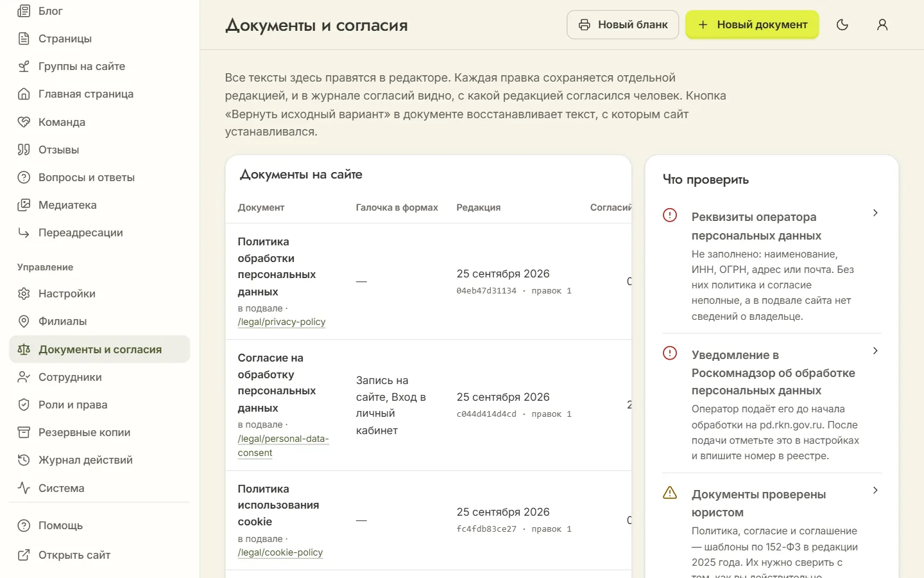
Task: Open Отзывы quote icon
Action: point(24,150)
